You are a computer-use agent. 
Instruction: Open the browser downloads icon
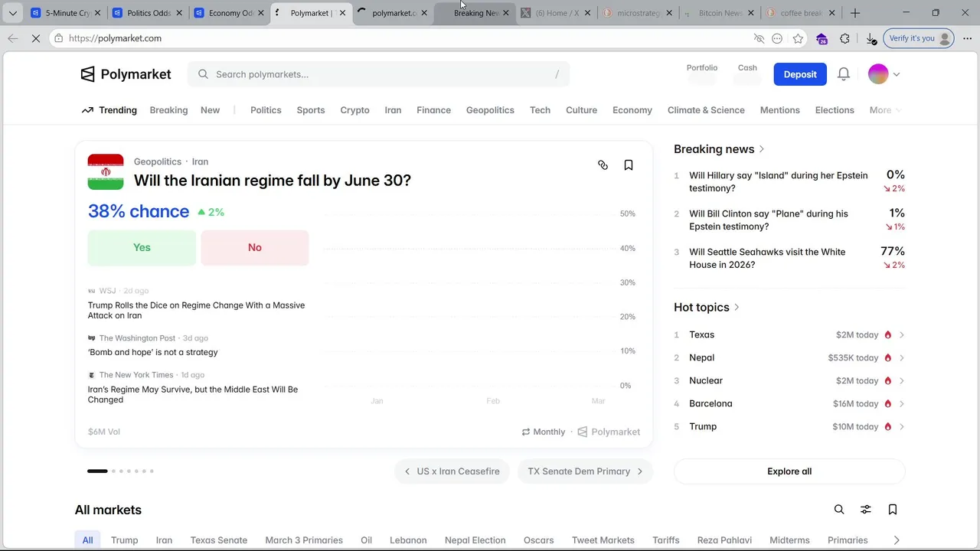871,38
